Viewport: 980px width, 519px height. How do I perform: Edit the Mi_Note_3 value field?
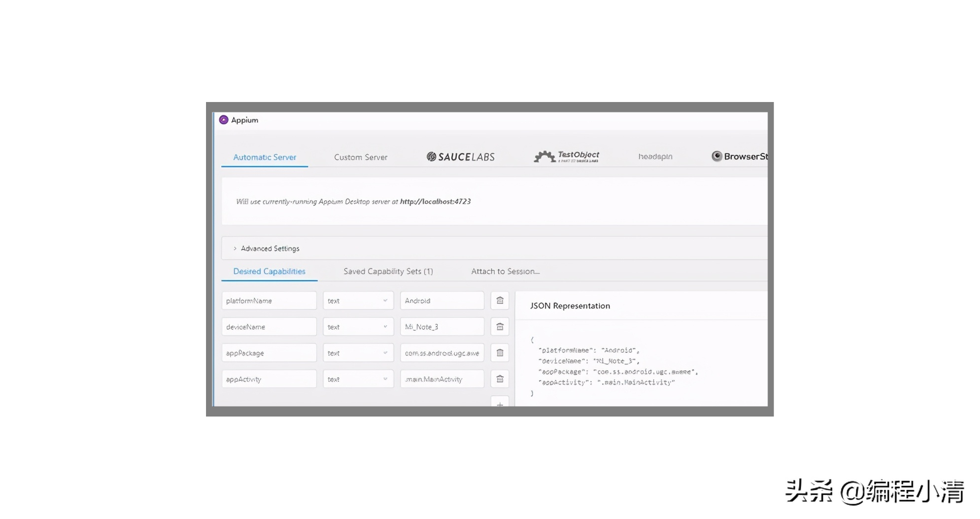pyautogui.click(x=442, y=327)
